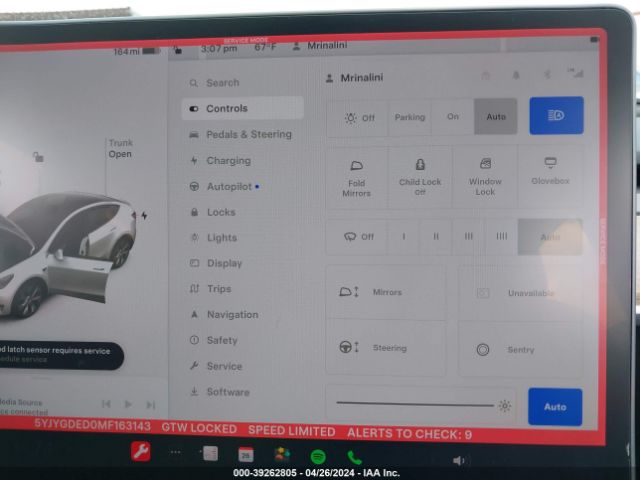Toggle Window Lock

485,177
